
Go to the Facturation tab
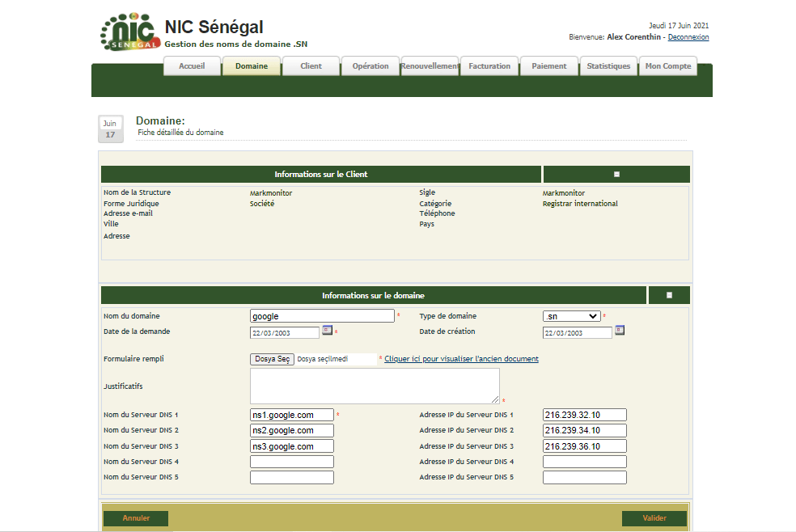click(x=489, y=66)
